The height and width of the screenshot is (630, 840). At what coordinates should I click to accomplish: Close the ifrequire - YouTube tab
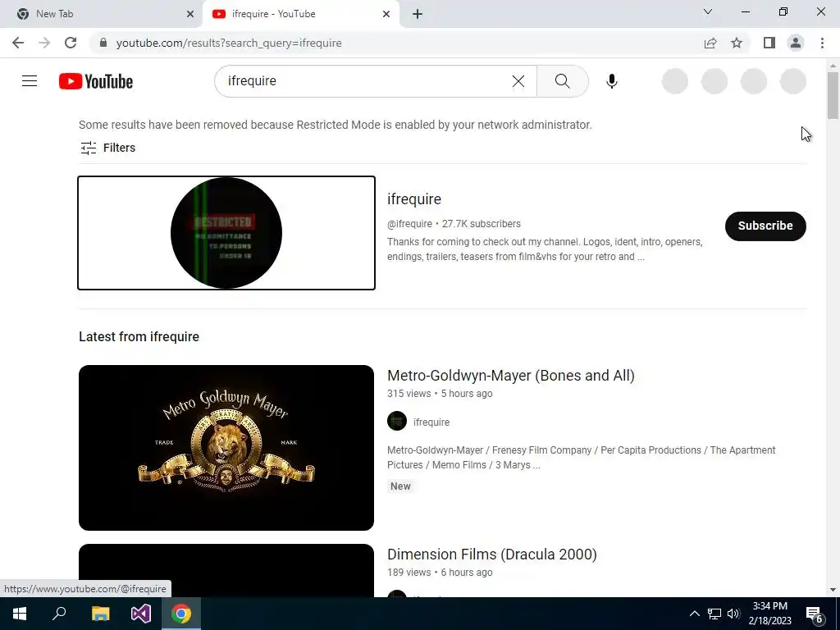pyautogui.click(x=386, y=14)
